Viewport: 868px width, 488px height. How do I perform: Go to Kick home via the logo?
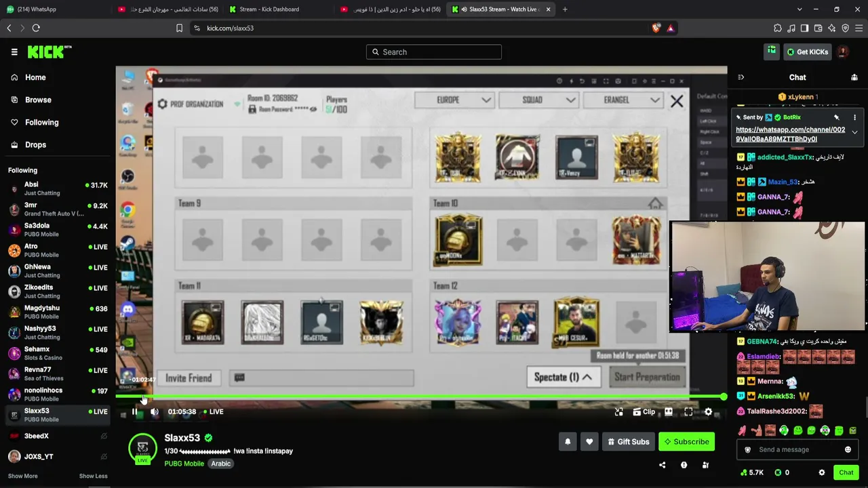pos(50,52)
